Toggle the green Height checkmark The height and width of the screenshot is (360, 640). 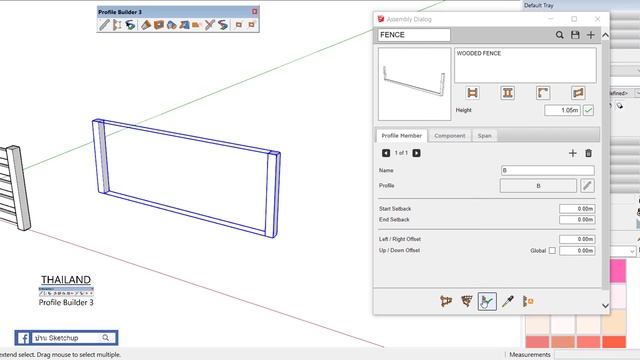click(588, 110)
